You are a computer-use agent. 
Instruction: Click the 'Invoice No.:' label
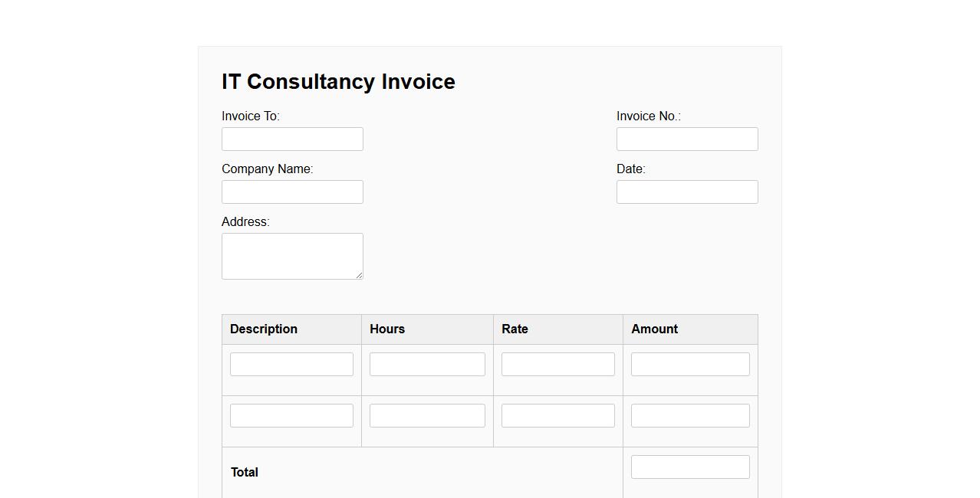648,116
